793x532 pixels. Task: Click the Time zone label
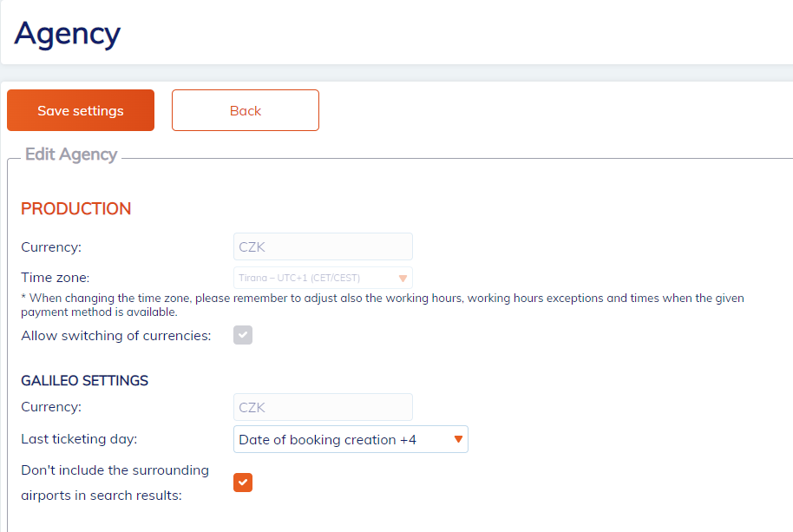tap(56, 278)
